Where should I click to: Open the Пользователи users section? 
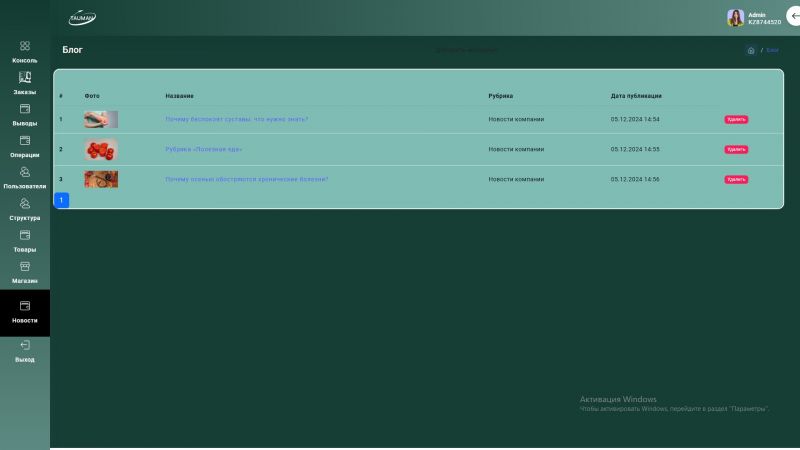pyautogui.click(x=25, y=172)
